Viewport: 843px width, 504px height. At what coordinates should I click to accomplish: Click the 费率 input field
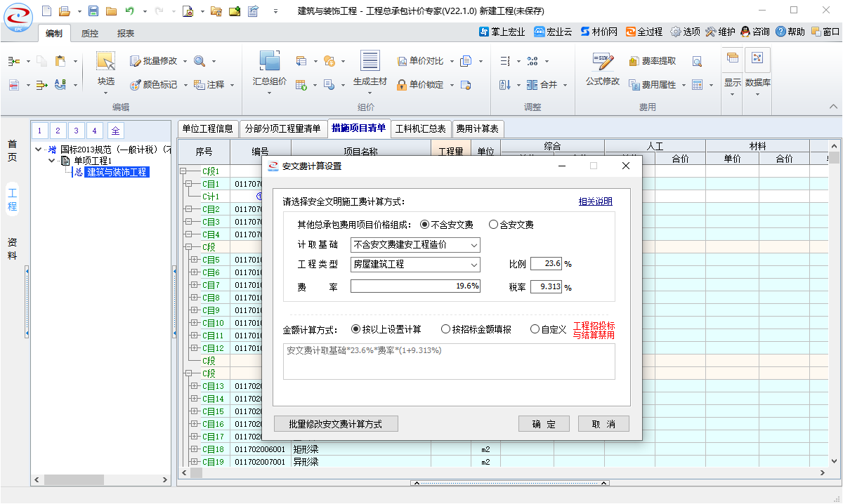pyautogui.click(x=415, y=286)
